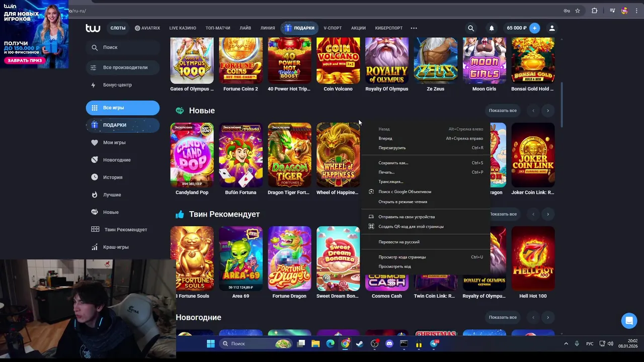The width and height of the screenshot is (644, 362).
Task: Open История in sidebar
Action: pos(123,177)
